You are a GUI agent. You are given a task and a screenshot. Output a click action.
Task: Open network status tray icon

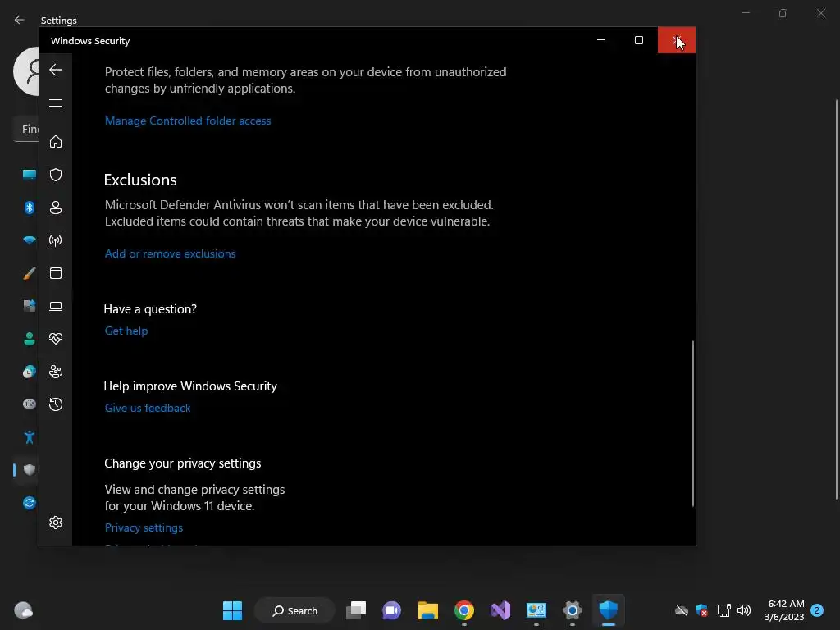coord(724,610)
